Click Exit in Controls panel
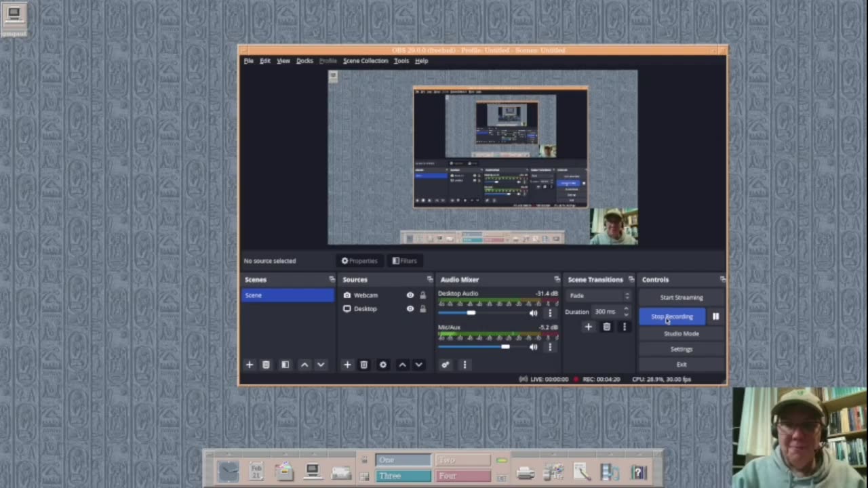 point(682,365)
